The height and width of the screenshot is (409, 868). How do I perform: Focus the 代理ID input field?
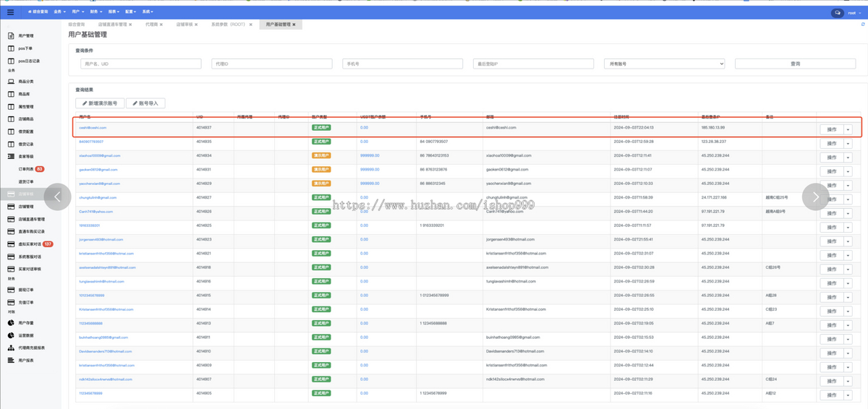(272, 64)
